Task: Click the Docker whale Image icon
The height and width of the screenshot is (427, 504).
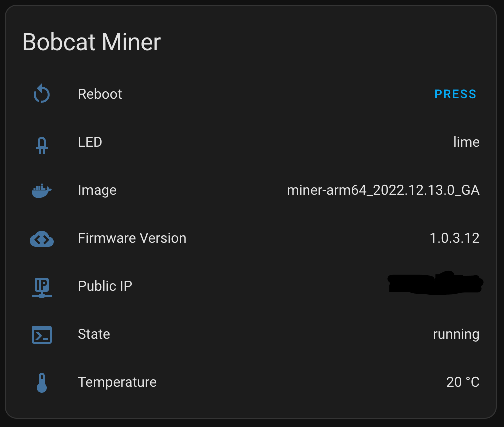Action: [x=42, y=190]
